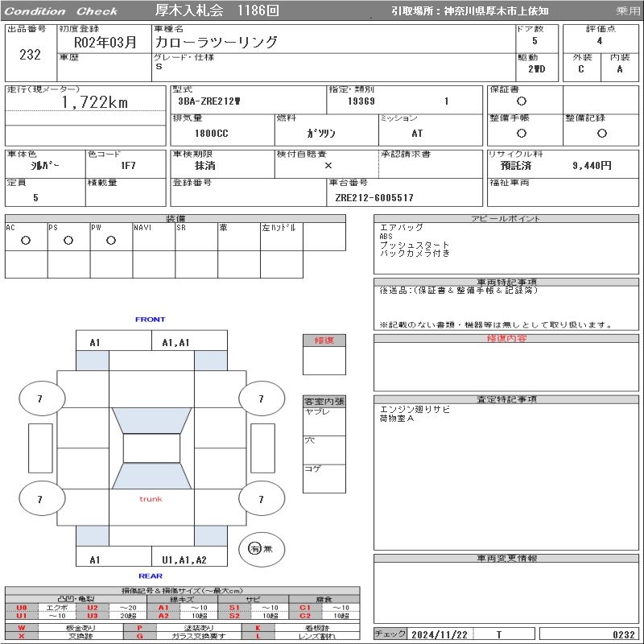This screenshot has height=644, width=644.
Task: Click transmission value AT
Action: tap(417, 134)
